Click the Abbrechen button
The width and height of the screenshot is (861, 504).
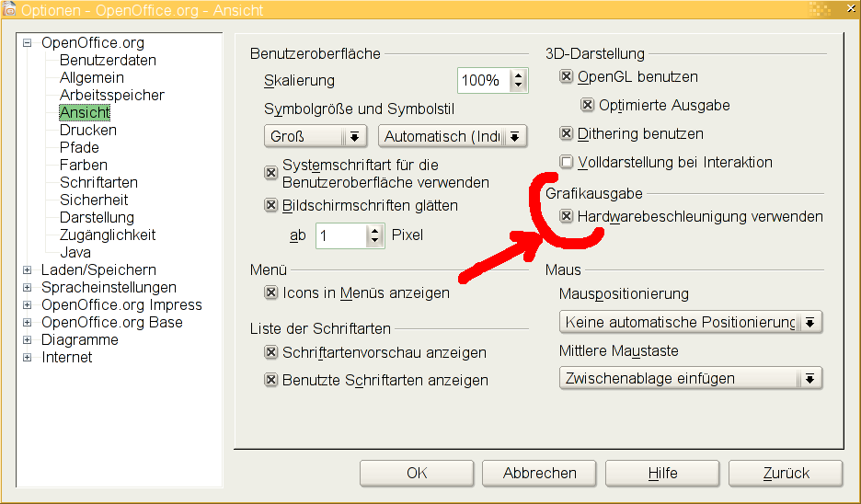[540, 474]
